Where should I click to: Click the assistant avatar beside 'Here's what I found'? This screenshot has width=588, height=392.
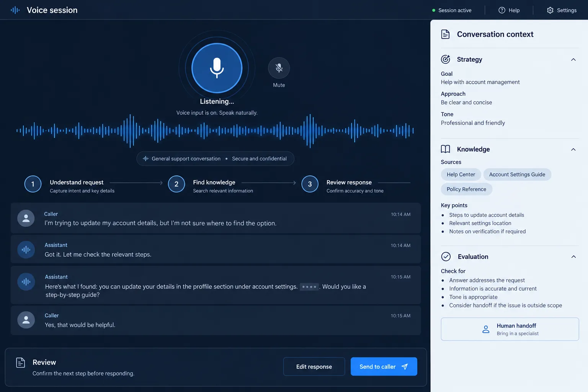coord(26,282)
